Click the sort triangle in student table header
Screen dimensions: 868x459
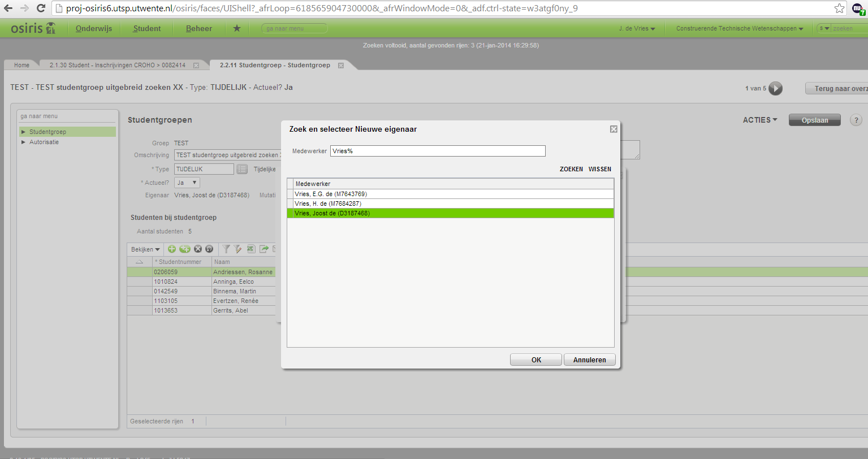140,262
